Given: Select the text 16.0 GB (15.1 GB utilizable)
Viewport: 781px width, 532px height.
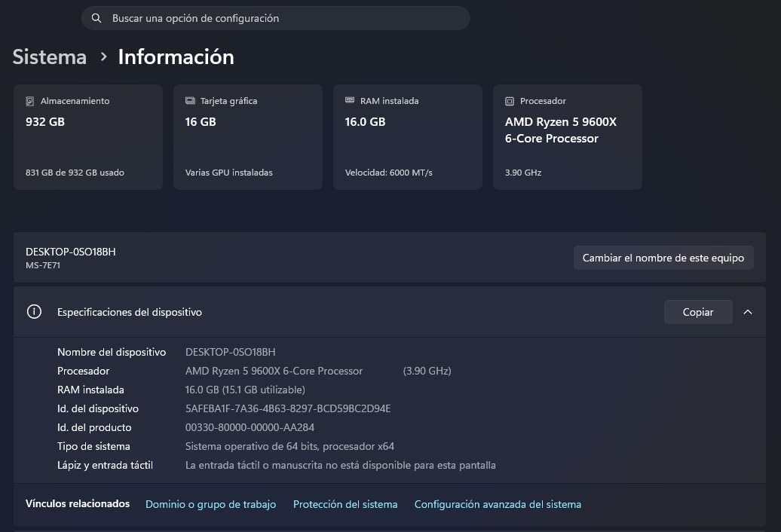Looking at the screenshot, I should pyautogui.click(x=245, y=390).
